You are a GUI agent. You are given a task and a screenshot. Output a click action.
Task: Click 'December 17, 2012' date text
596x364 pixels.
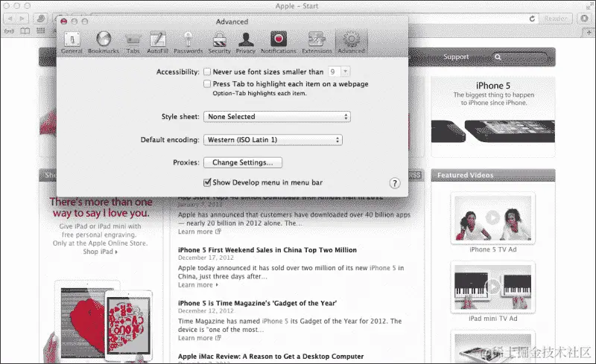[x=206, y=258]
